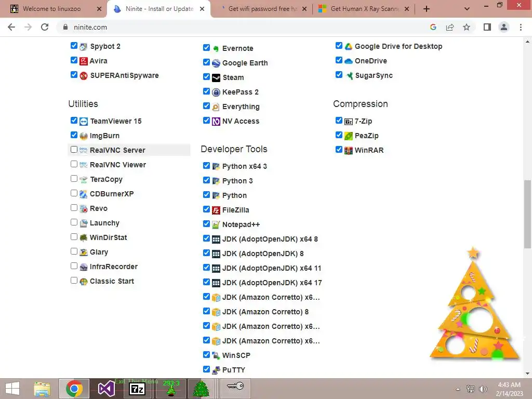Open Chrome's three-dot menu
The width and height of the screenshot is (532, 399).
[521, 27]
